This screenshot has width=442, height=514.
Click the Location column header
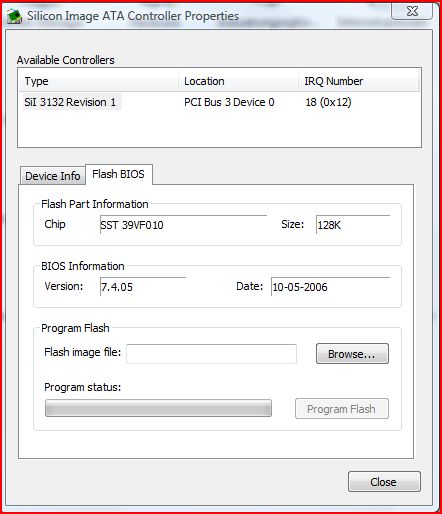[x=239, y=81]
